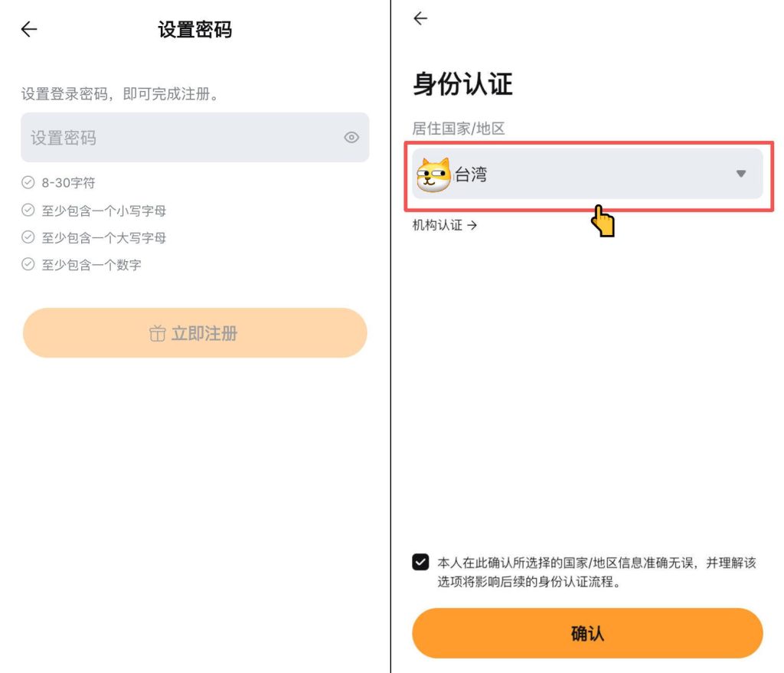Click the doge avatar icon beside 台湾
This screenshot has width=784, height=673.
click(433, 175)
